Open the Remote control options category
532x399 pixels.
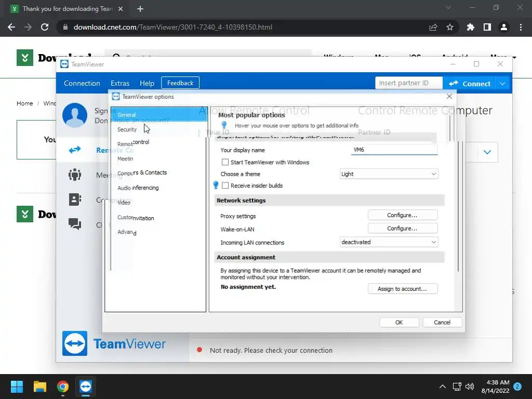click(133, 143)
